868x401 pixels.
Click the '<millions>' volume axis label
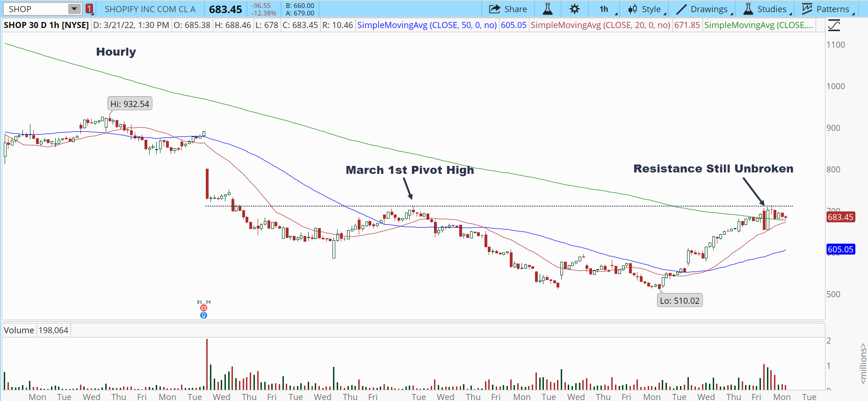coord(863,364)
